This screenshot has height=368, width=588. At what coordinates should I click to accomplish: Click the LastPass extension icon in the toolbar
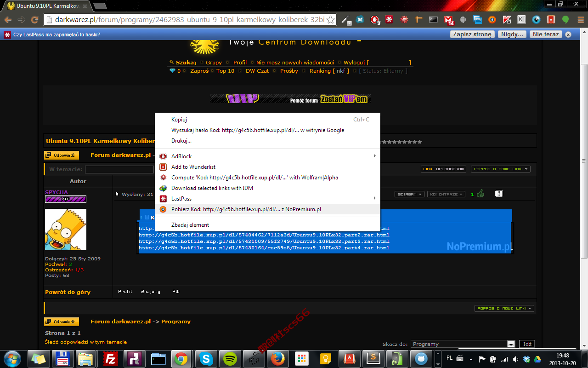click(389, 20)
